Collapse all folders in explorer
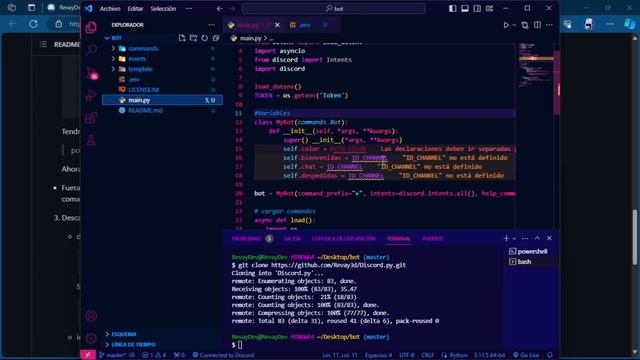 (x=216, y=38)
